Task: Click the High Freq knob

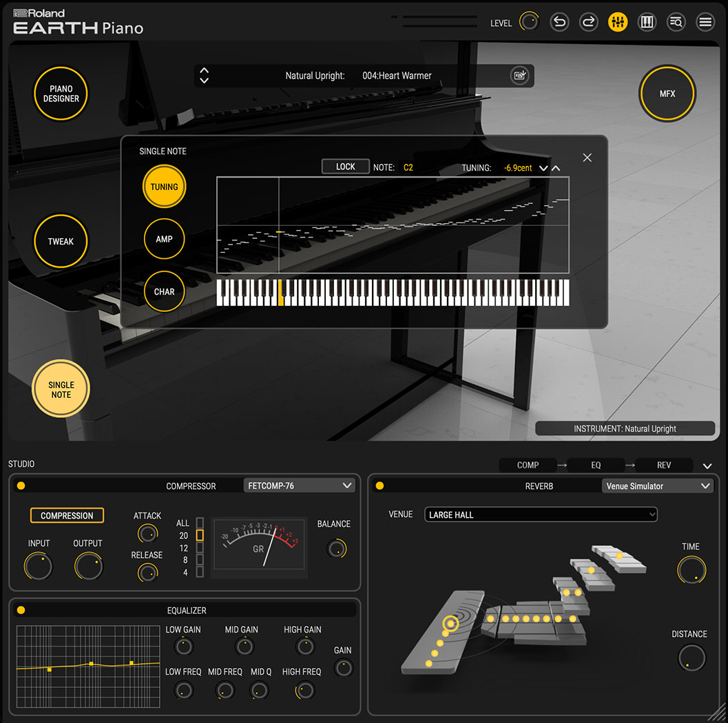Action: (304, 691)
